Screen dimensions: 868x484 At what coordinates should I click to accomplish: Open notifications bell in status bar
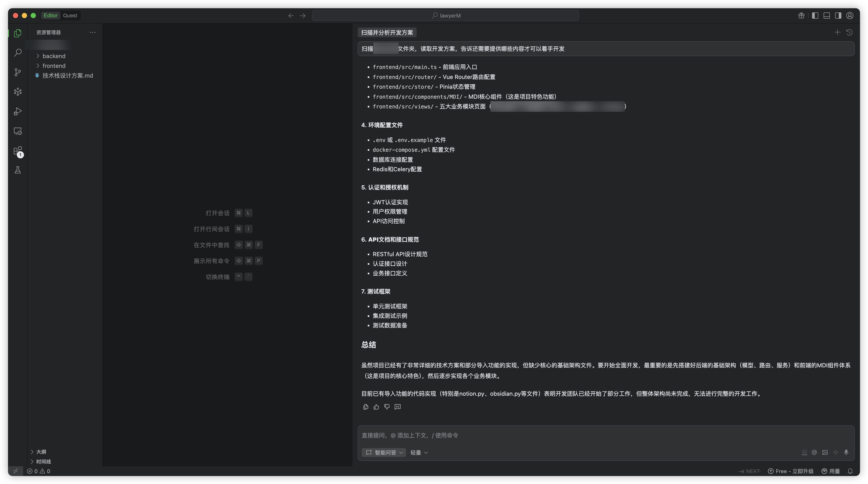[850, 471]
